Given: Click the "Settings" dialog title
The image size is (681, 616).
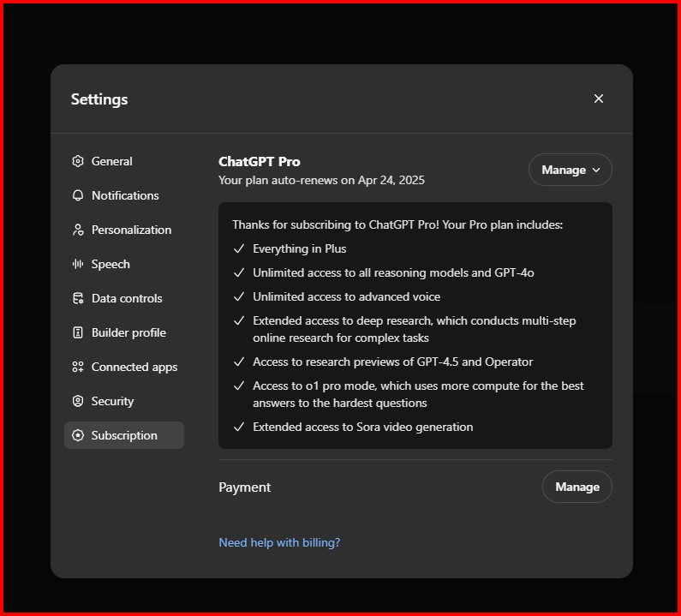Looking at the screenshot, I should (99, 99).
